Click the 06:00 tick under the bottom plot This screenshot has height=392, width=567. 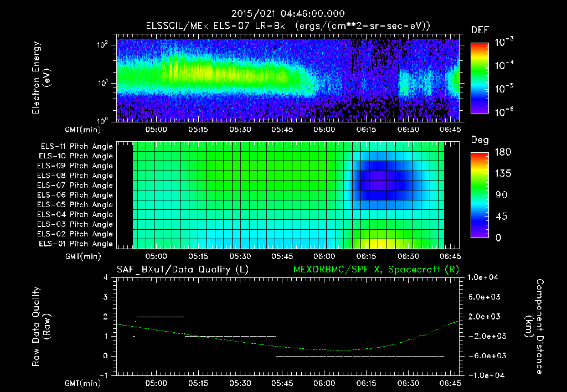(x=324, y=383)
